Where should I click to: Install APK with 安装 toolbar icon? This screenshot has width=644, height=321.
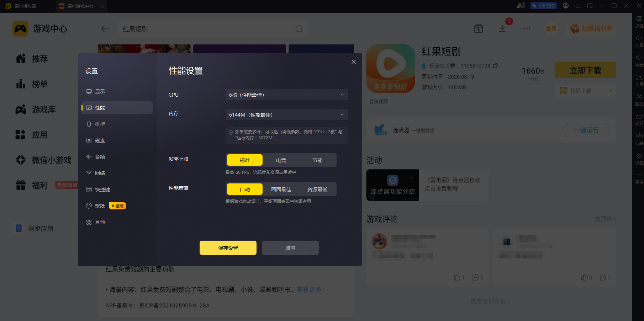639,139
